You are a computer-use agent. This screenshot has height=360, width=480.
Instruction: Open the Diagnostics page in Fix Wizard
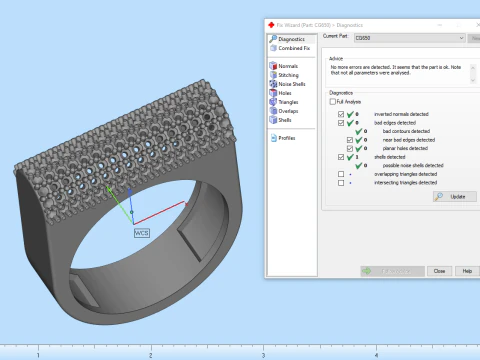(292, 39)
